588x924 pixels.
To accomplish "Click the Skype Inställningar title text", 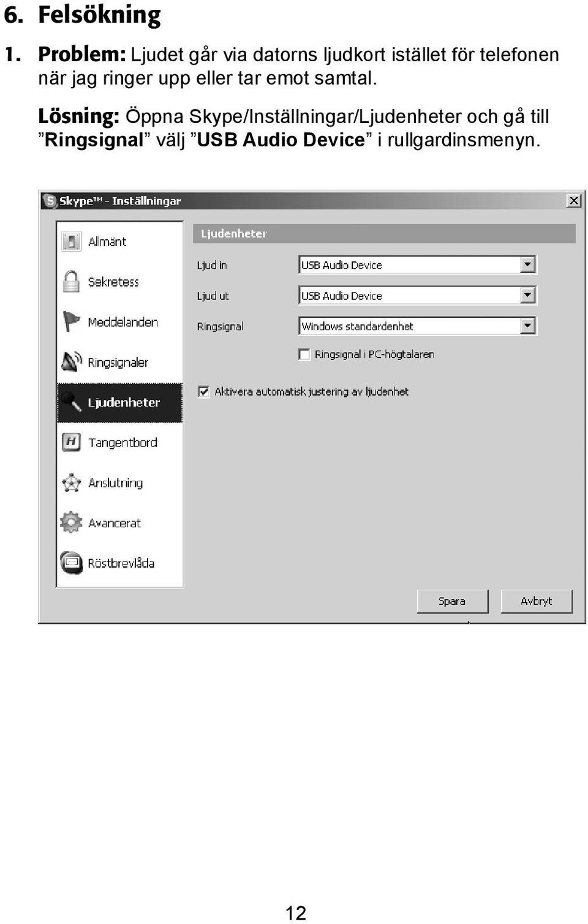I will click(120, 201).
